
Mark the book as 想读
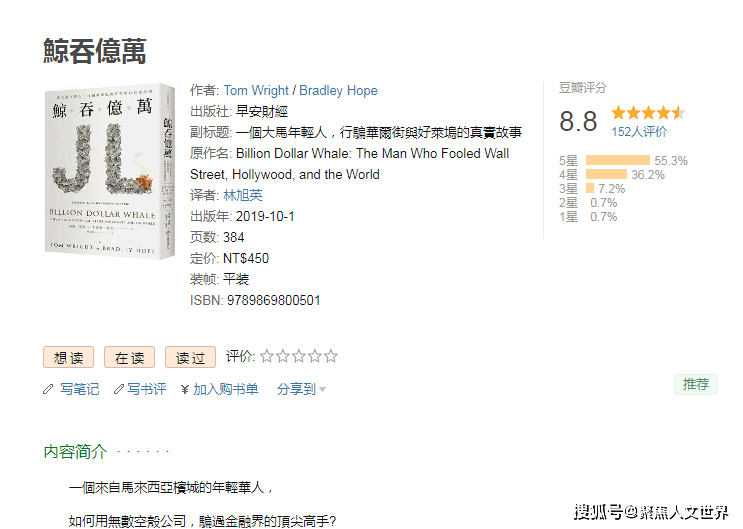[x=68, y=357]
